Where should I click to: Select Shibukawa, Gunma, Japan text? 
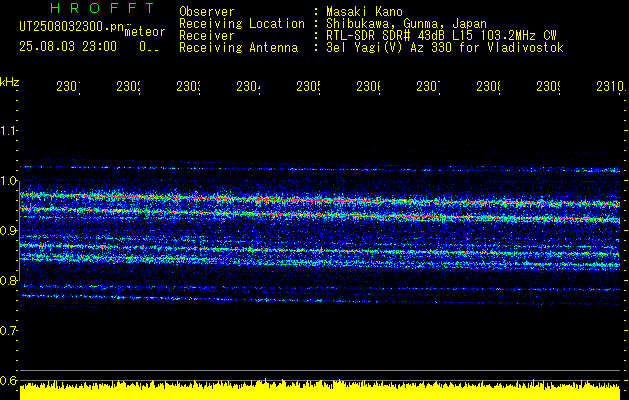406,24
